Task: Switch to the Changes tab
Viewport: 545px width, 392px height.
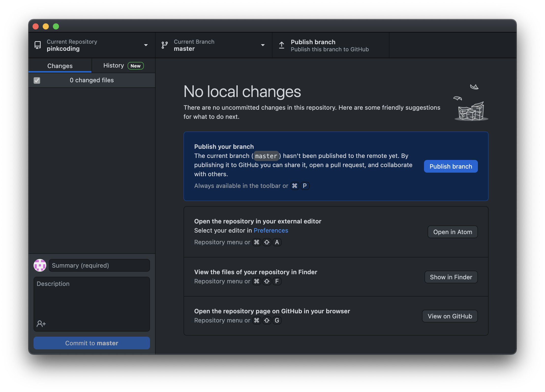Action: 60,66
